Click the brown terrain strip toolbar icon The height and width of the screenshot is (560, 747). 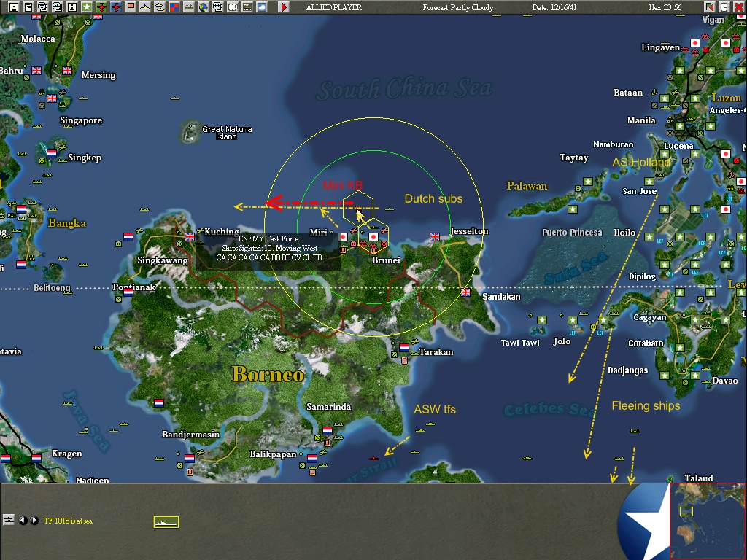247,7
